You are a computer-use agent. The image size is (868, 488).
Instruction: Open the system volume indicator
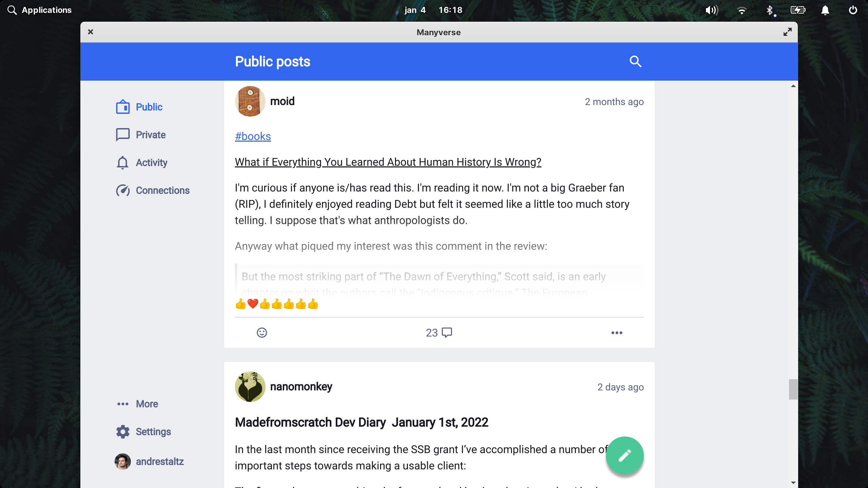[712, 10]
